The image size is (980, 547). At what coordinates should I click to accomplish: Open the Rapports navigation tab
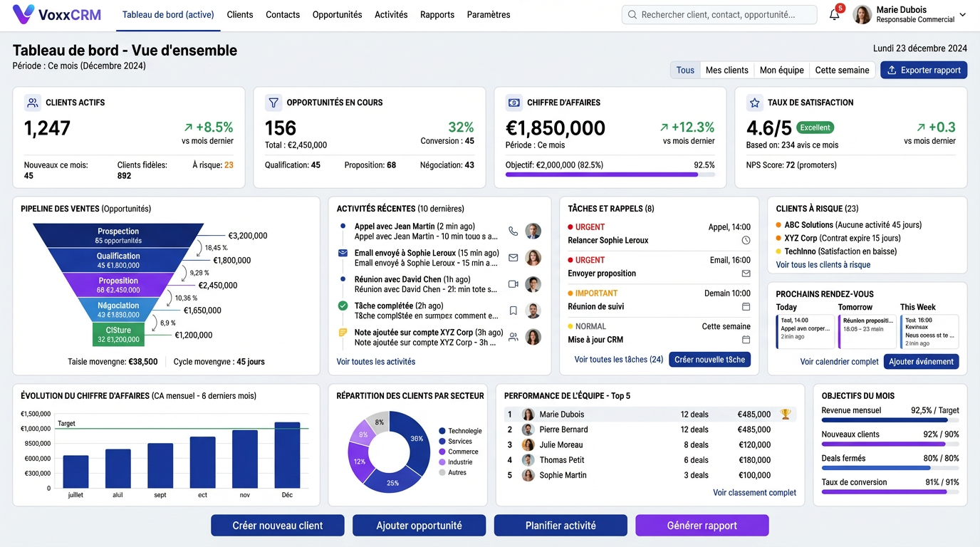(x=437, y=14)
